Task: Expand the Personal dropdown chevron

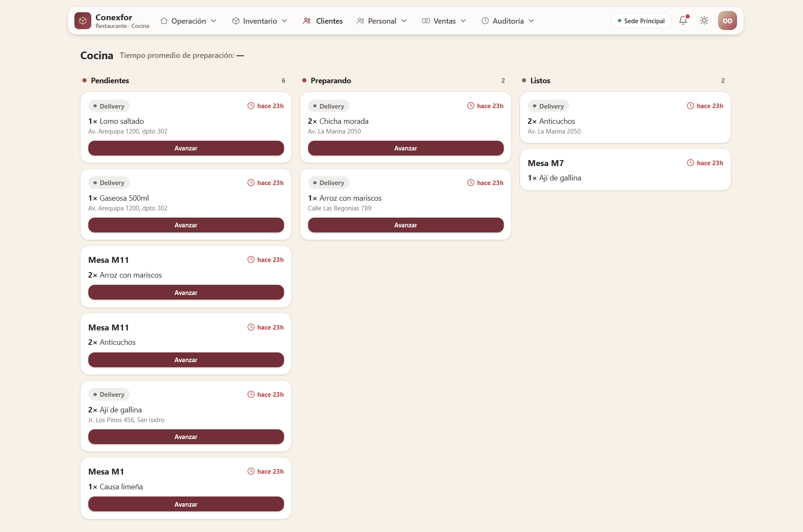Action: tap(404, 21)
